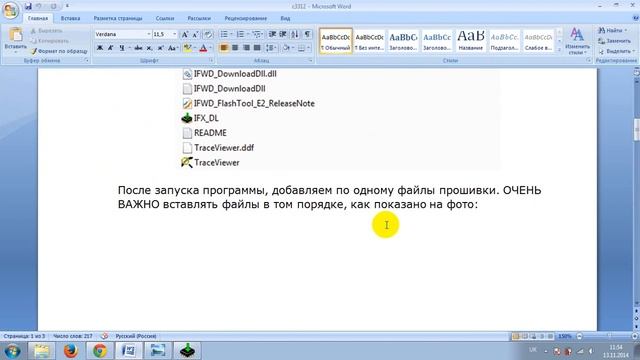Apply strikethrough formatting
The height and width of the screenshot is (360, 640).
[138, 48]
